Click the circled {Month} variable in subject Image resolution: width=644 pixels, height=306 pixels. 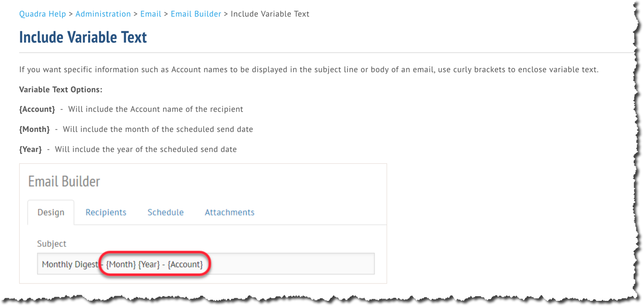(x=118, y=264)
